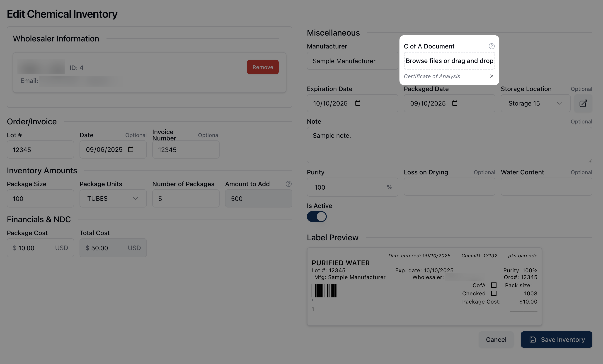Click the C of A Document help icon
603x364 pixels.
point(492,46)
